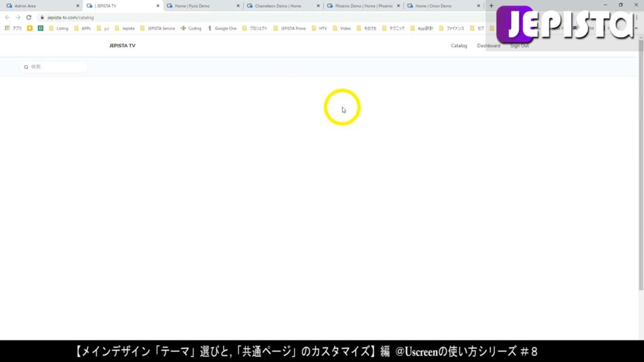644x362 pixels.
Task: Go back to the previous page
Action: pos(8,18)
